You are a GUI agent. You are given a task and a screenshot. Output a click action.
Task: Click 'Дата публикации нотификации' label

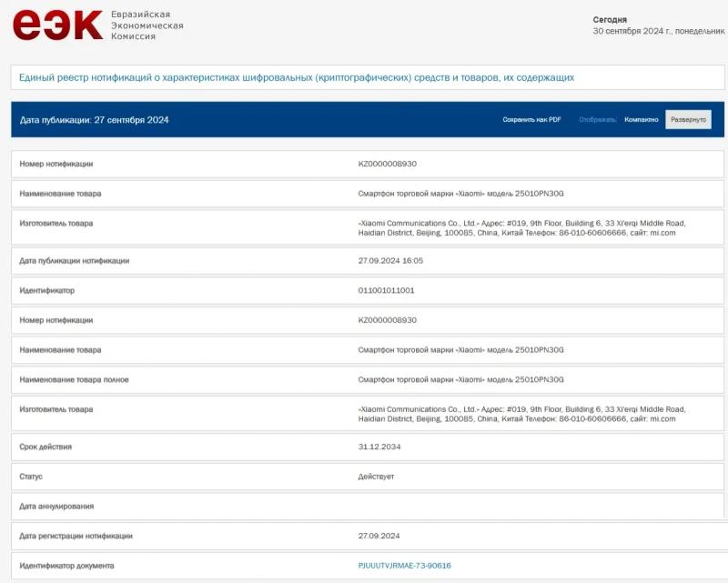[75, 261]
